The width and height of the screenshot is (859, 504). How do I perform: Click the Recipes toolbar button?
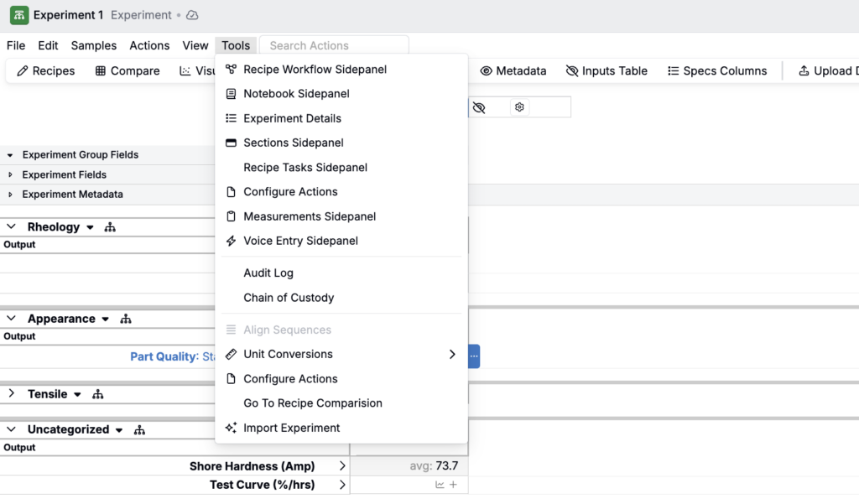point(46,71)
